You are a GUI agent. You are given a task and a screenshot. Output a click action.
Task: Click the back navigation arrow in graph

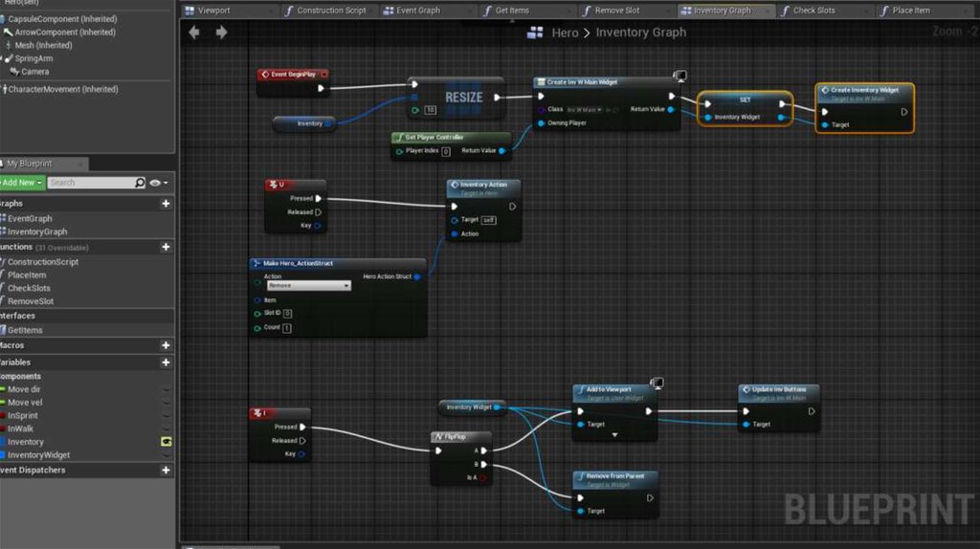[195, 33]
